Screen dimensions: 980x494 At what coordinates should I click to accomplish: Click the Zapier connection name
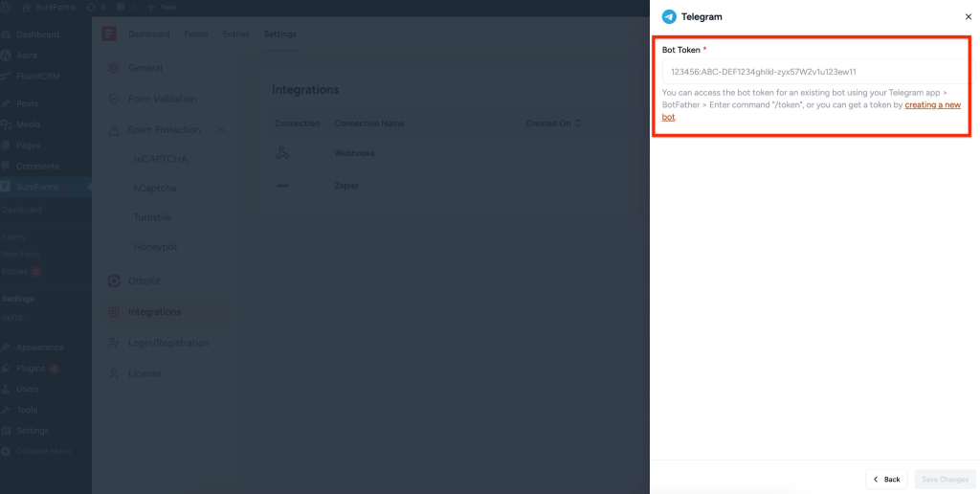(346, 186)
